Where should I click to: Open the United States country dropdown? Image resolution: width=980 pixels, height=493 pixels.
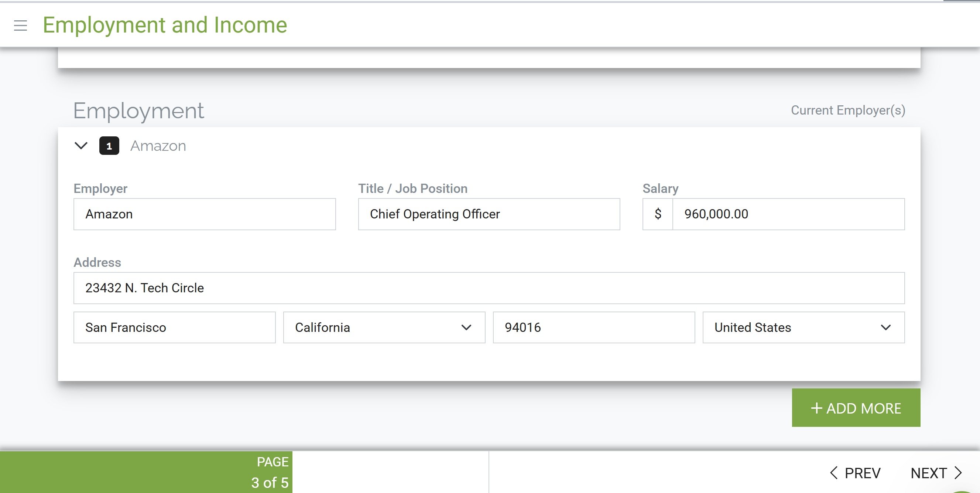803,328
